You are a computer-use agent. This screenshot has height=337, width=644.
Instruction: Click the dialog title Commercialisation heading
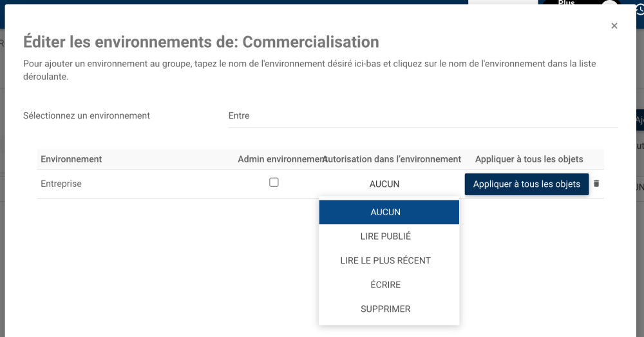pyautogui.click(x=201, y=42)
